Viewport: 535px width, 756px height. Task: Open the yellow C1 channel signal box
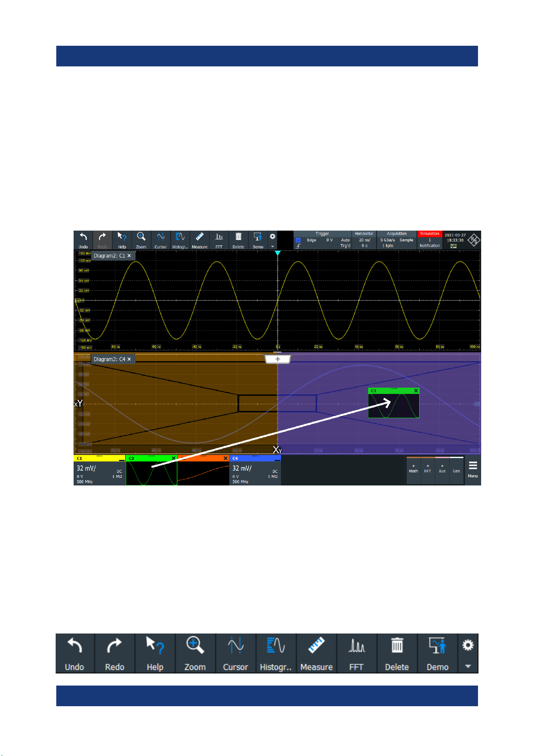point(99,470)
